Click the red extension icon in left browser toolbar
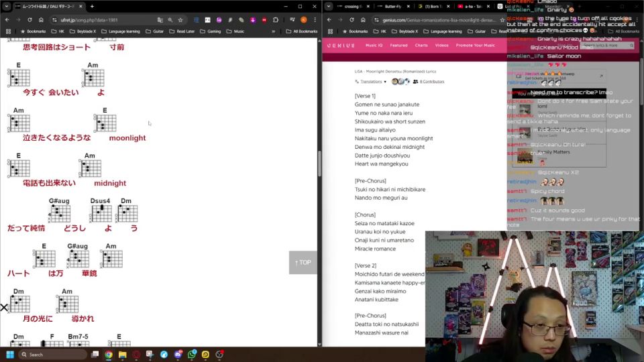Image resolution: width=644 pixels, height=362 pixels. (x=264, y=19)
